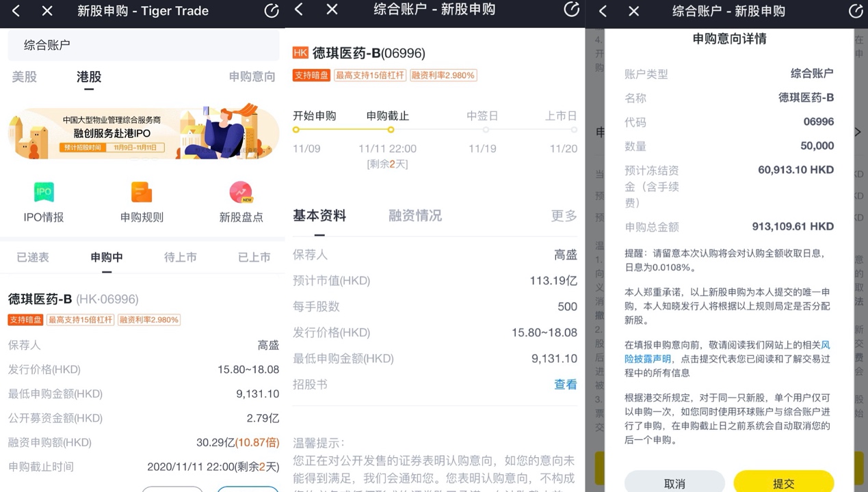Tap close X behind the 申购意向详情 dialog

pyautogui.click(x=633, y=11)
